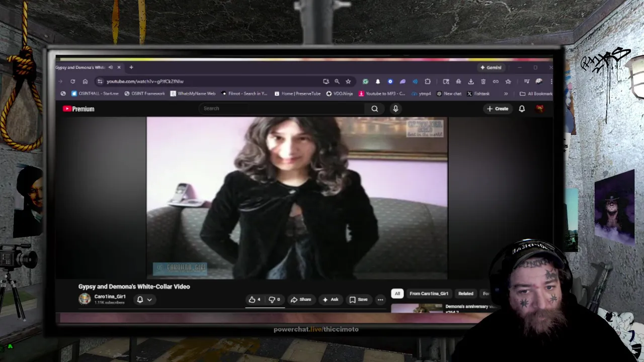644x362 pixels.
Task: Click the Share button
Action: point(301,300)
